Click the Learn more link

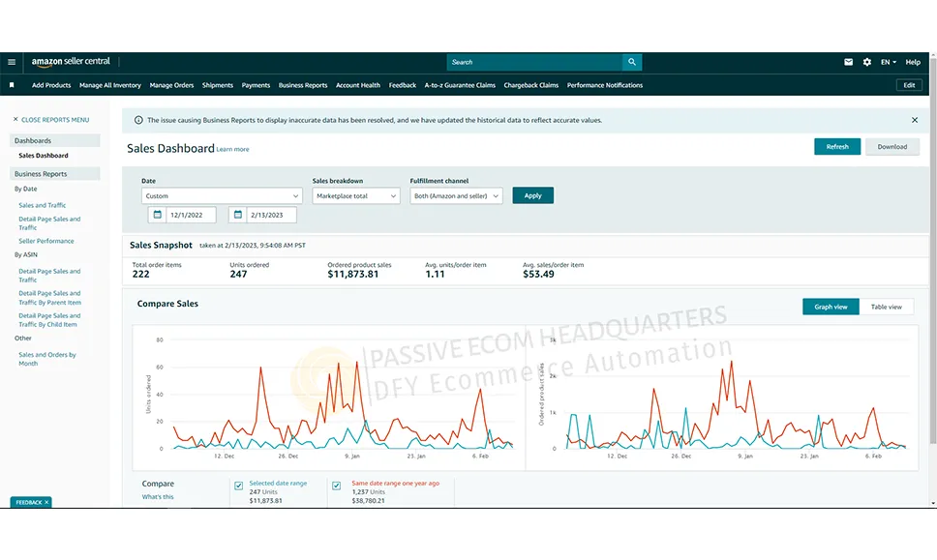point(232,149)
